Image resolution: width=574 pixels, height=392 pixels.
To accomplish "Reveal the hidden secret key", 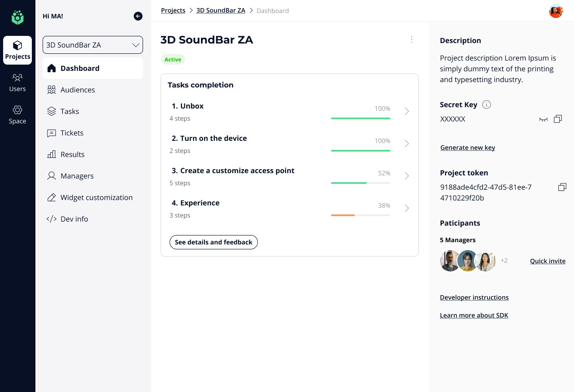I will click(544, 119).
